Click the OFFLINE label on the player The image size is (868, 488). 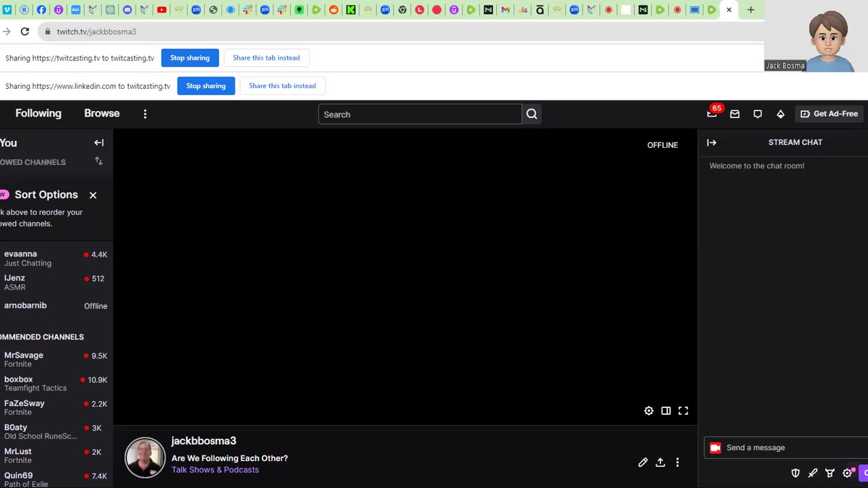pyautogui.click(x=663, y=145)
